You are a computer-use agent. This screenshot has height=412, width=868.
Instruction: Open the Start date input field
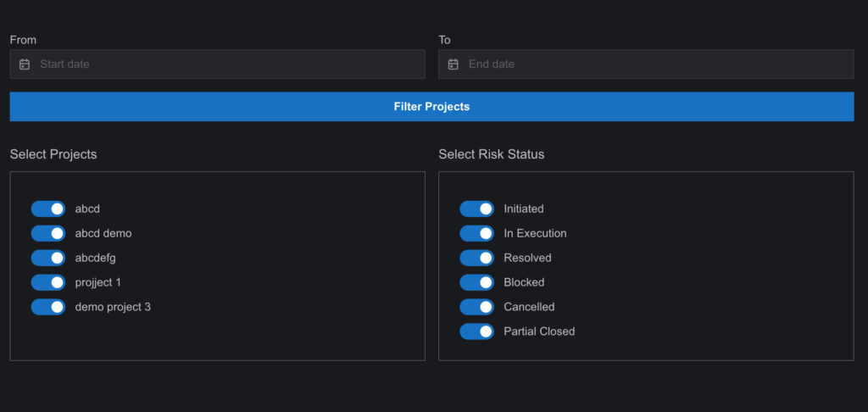[x=218, y=64]
